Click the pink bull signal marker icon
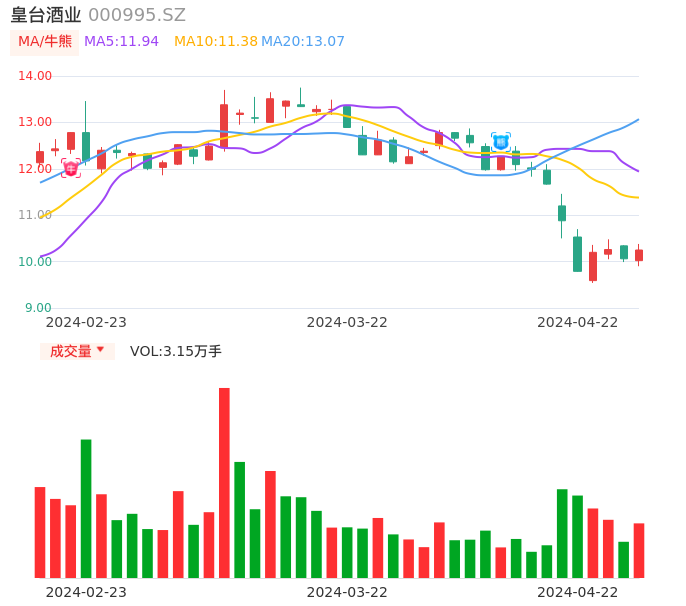 71,168
